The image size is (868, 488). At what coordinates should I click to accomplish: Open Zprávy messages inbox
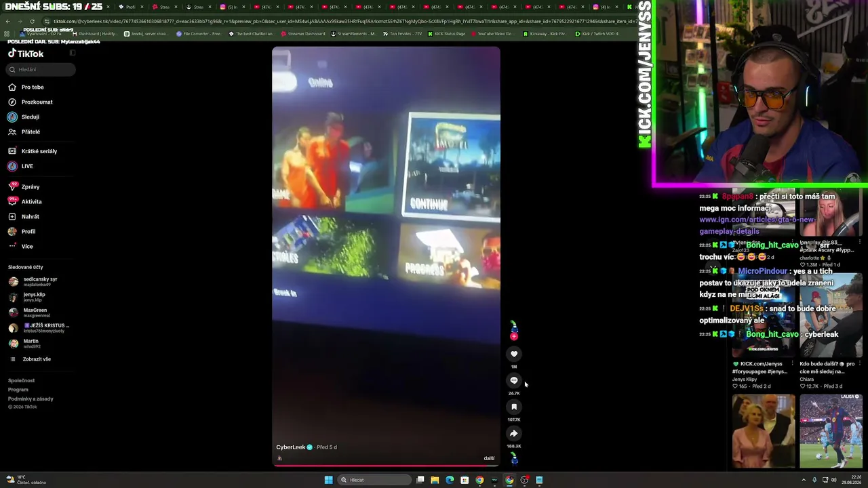tap(24, 186)
